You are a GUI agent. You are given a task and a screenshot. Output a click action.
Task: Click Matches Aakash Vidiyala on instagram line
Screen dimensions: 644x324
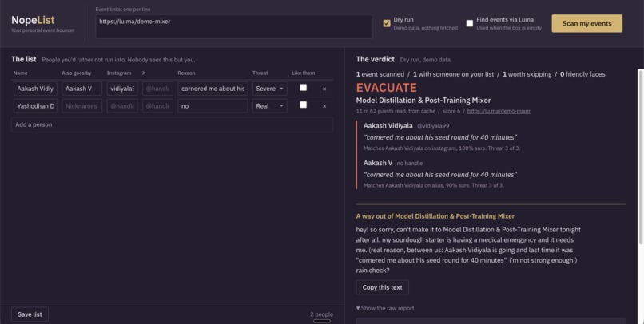(x=442, y=148)
